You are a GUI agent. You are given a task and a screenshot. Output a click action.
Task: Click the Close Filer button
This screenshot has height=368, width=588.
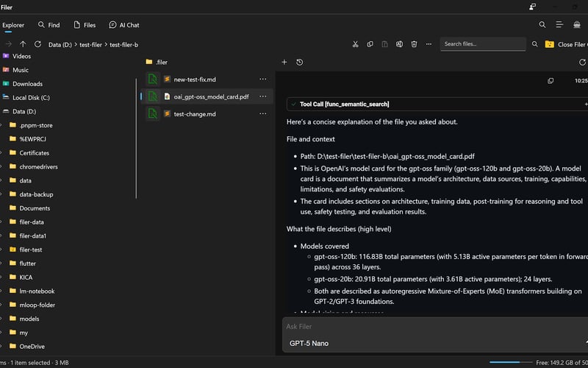566,44
